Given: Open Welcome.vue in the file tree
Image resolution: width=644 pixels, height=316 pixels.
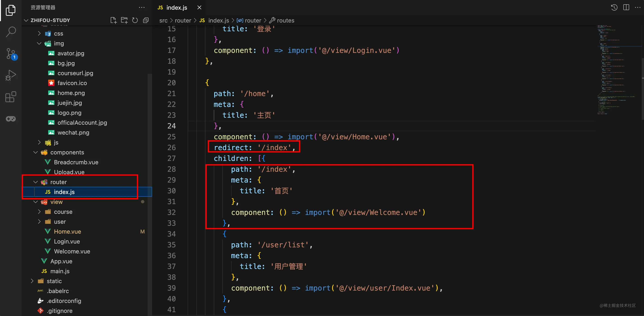Looking at the screenshot, I should click(x=72, y=251).
